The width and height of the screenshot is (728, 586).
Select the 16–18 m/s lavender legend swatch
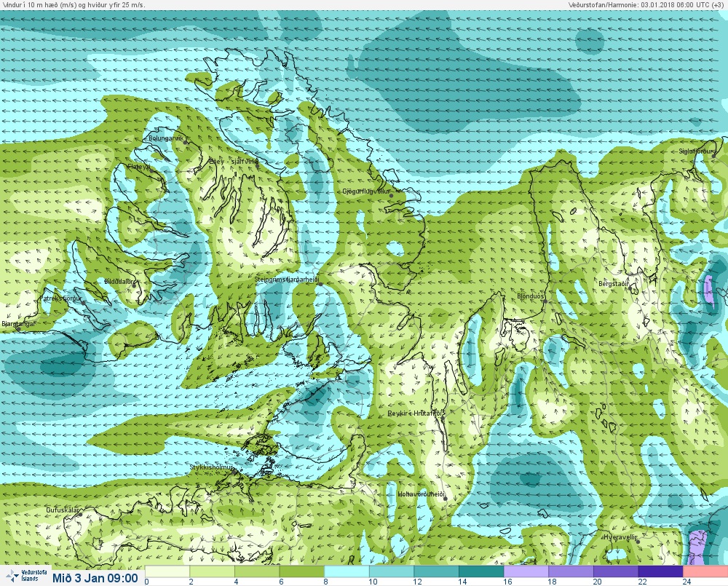coord(526,571)
